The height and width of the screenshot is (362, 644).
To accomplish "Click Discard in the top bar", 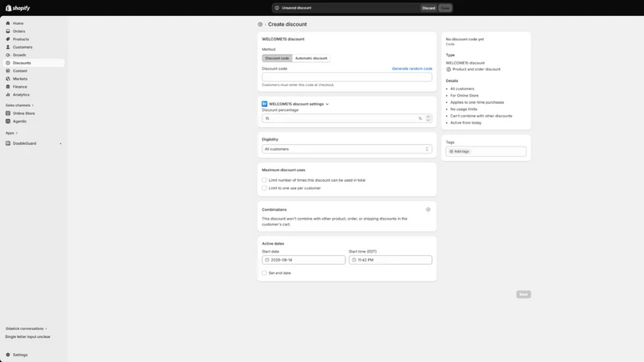I will point(428,8).
